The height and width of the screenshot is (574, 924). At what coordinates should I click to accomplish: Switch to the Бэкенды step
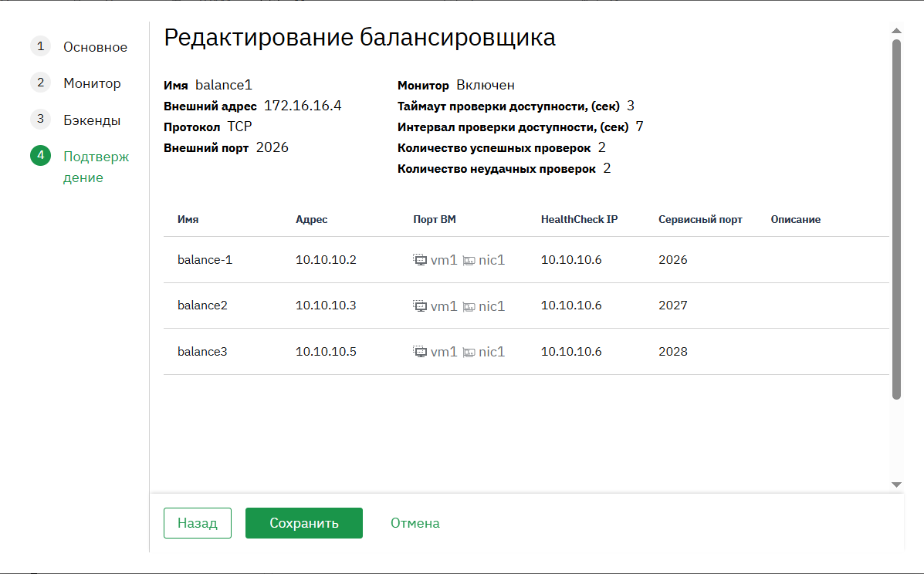(x=92, y=120)
